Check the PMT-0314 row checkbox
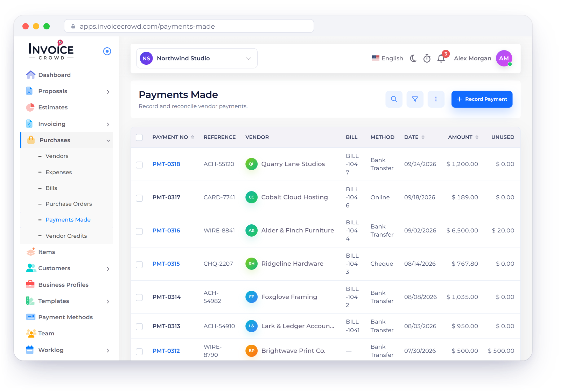 pyautogui.click(x=139, y=297)
